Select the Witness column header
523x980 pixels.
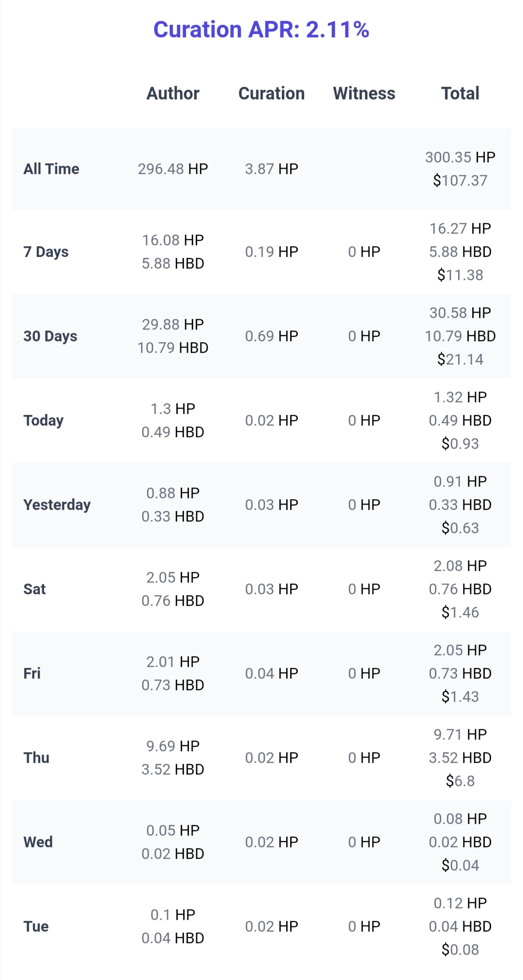coord(364,93)
